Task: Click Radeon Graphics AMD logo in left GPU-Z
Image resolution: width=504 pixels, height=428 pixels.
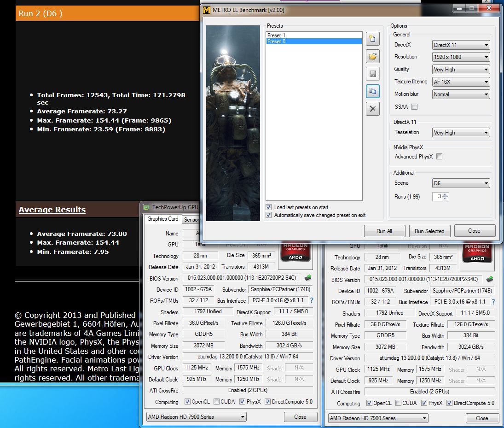Action: pos(295,252)
